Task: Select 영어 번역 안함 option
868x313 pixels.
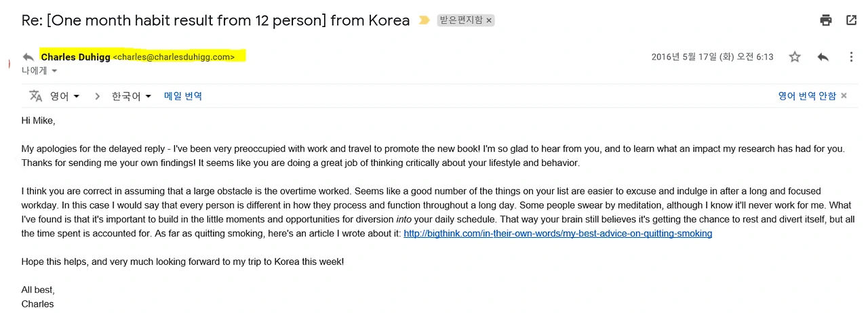Action: point(806,96)
